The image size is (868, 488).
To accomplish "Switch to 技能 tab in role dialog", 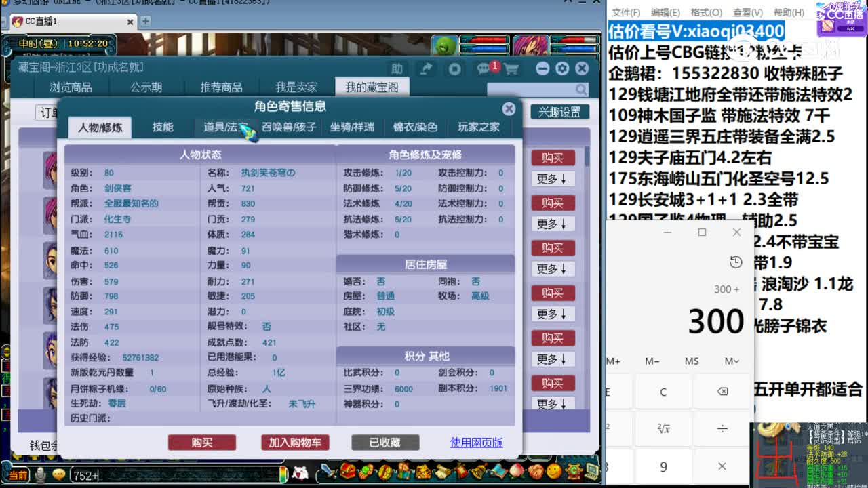I will click(x=163, y=127).
